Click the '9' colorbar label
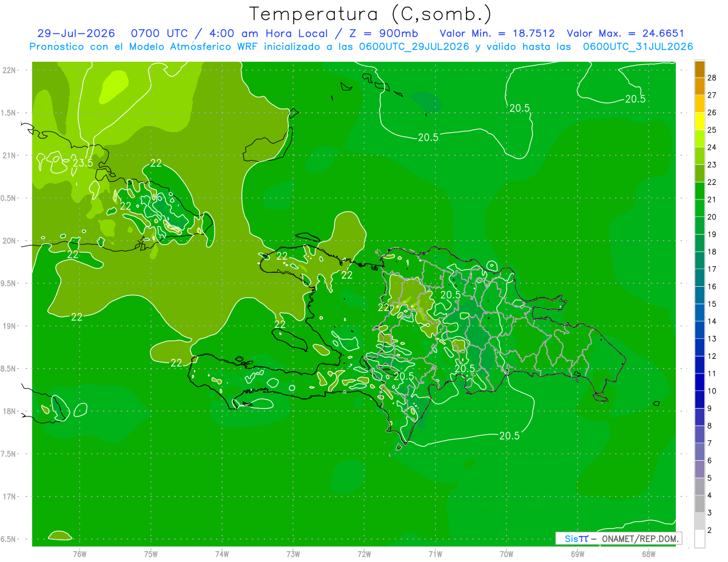 pos(710,409)
